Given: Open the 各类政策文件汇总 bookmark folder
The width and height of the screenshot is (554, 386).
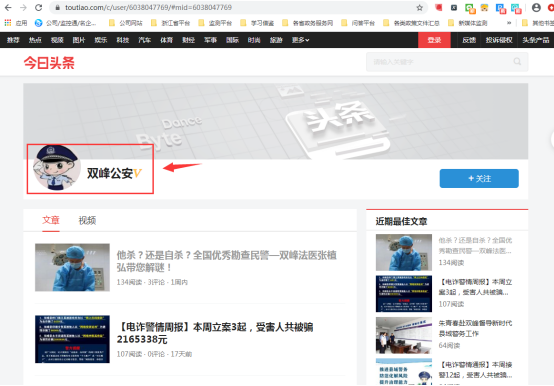Looking at the screenshot, I should click(411, 23).
